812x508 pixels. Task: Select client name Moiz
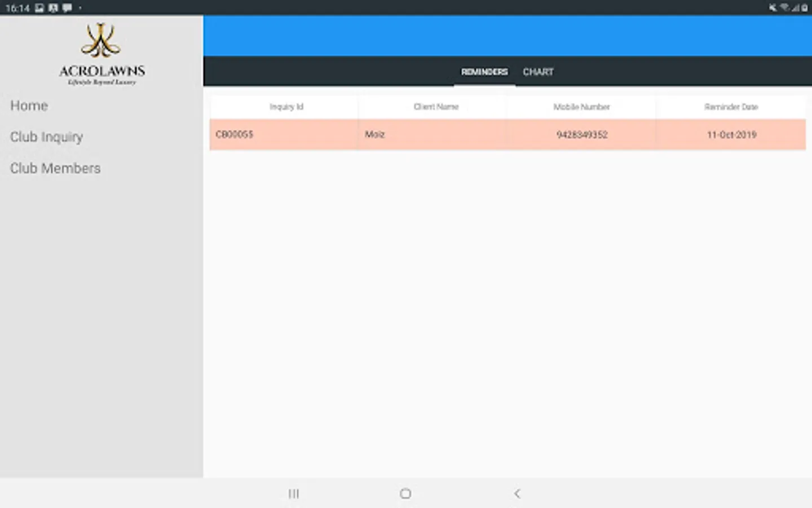tap(374, 134)
